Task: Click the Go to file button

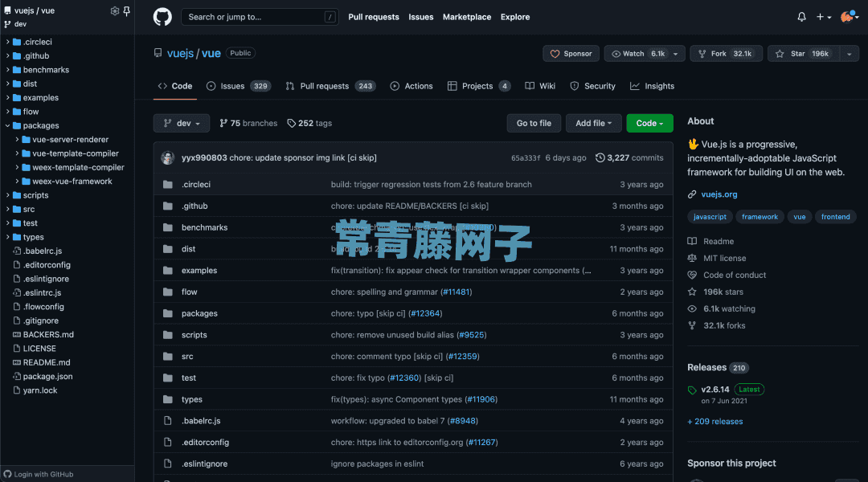Action: click(x=534, y=124)
